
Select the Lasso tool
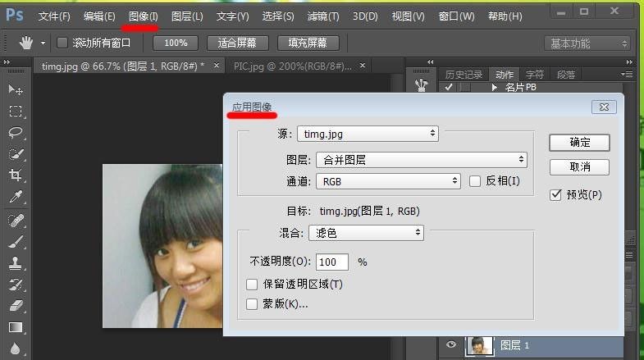(15, 132)
